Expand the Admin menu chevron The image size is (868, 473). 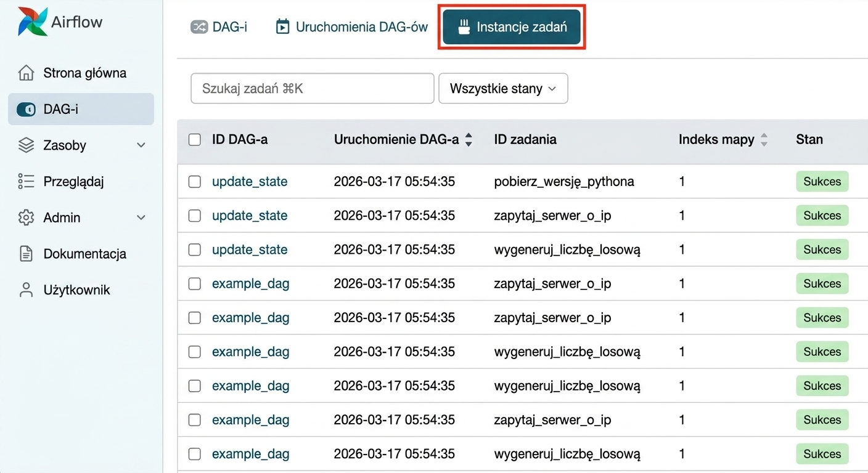click(141, 217)
